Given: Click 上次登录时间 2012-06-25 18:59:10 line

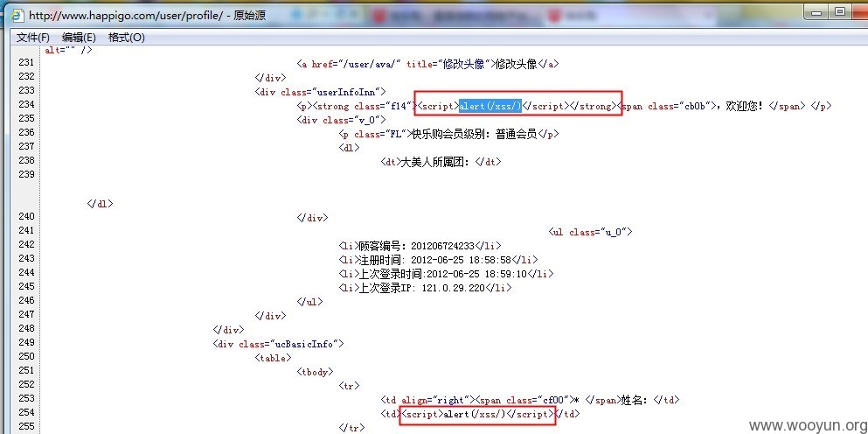Looking at the screenshot, I should (x=446, y=273).
